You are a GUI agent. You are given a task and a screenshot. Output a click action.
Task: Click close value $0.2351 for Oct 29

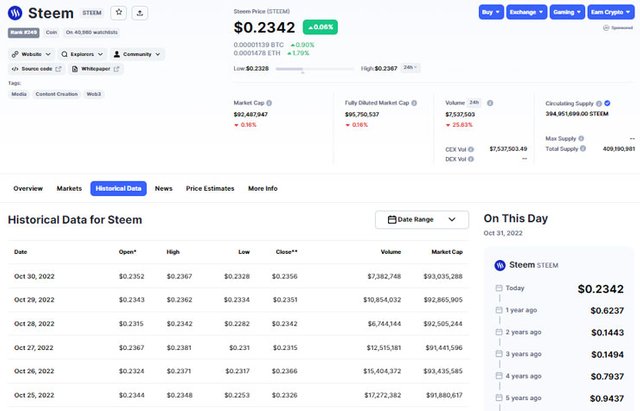click(x=285, y=300)
